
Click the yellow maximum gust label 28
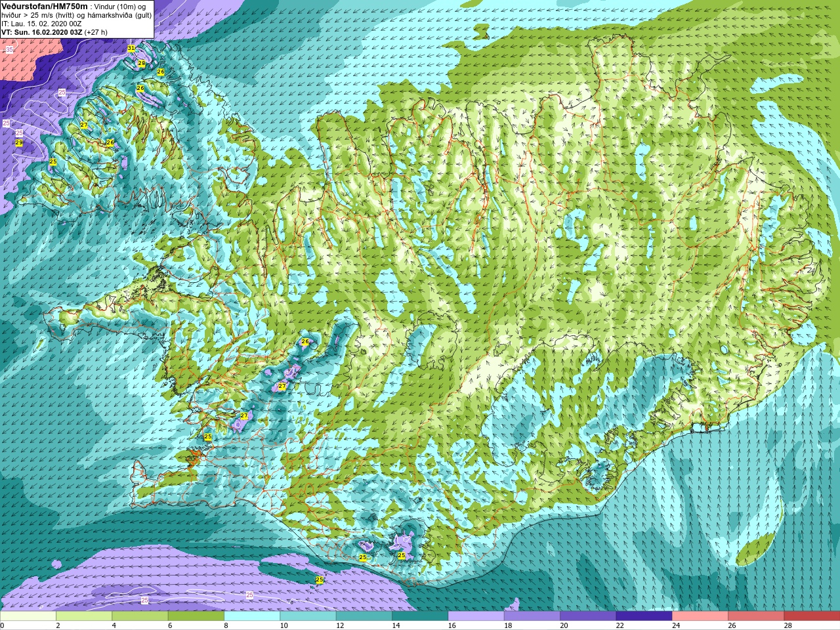click(141, 63)
